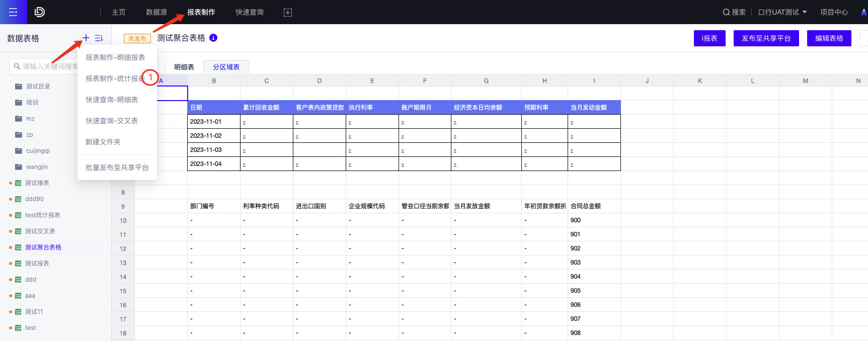
Task: Open the wangjin folder
Action: (37, 167)
